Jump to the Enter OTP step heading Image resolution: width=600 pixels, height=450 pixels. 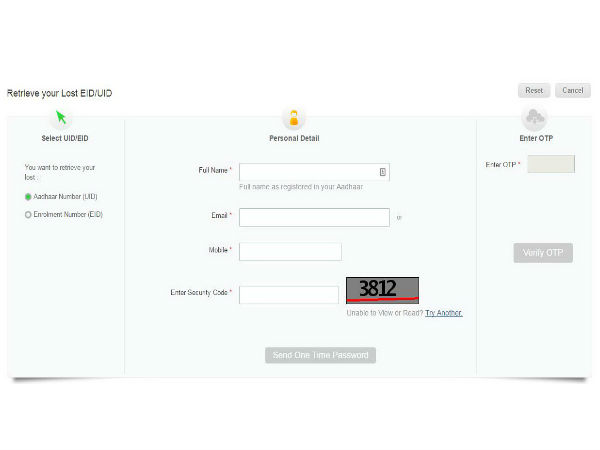(535, 138)
